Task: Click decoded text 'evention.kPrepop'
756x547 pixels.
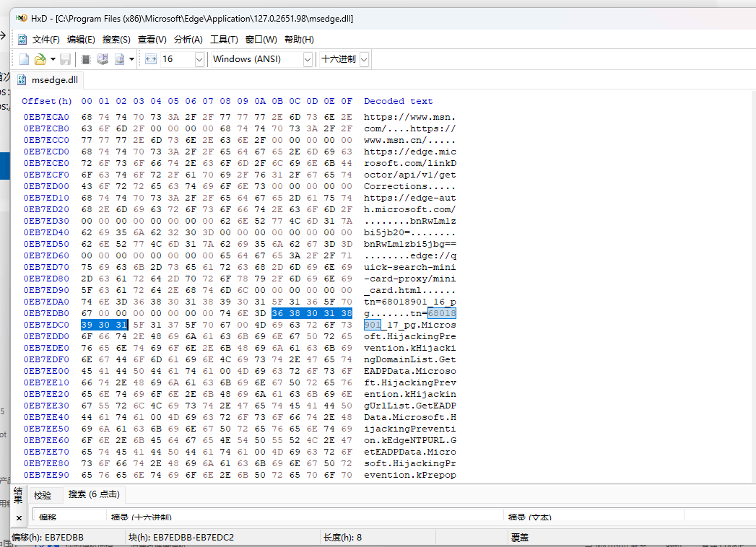Action: coord(410,475)
